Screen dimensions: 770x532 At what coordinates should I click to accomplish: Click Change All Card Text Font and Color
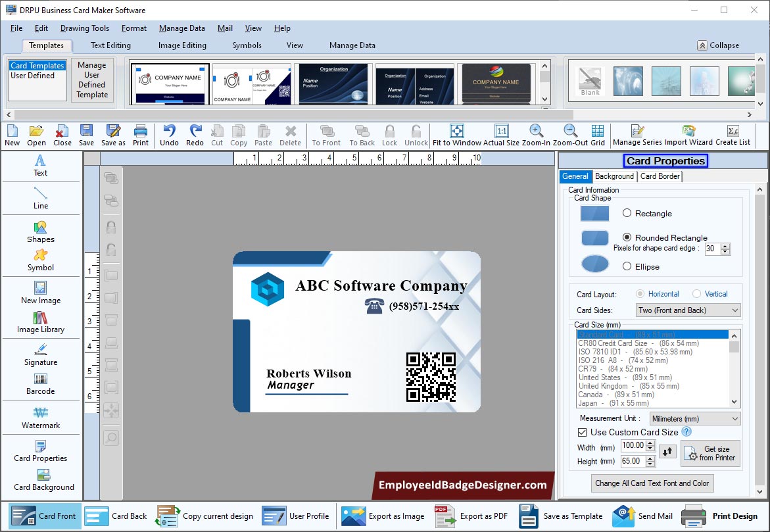652,483
